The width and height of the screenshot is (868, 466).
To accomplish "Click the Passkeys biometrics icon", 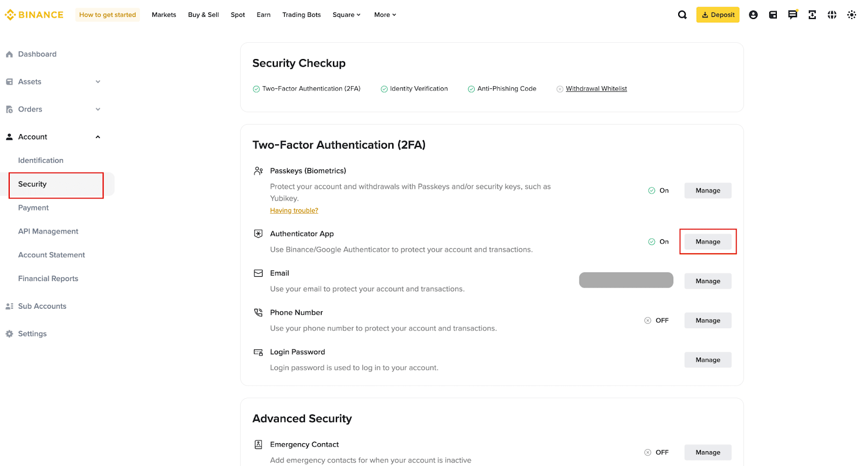I will click(x=258, y=171).
